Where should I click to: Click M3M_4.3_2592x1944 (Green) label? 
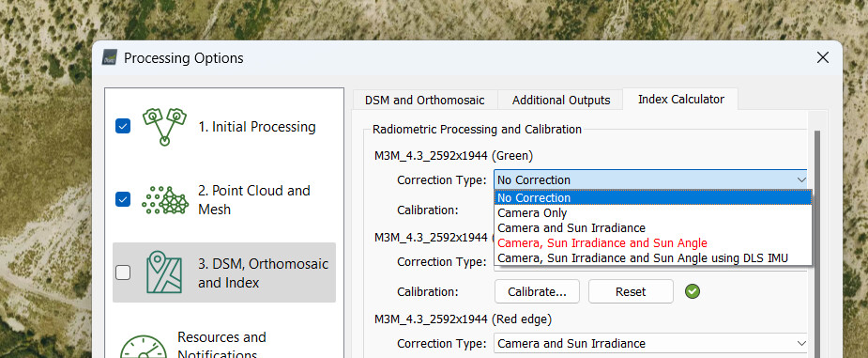pyautogui.click(x=453, y=156)
